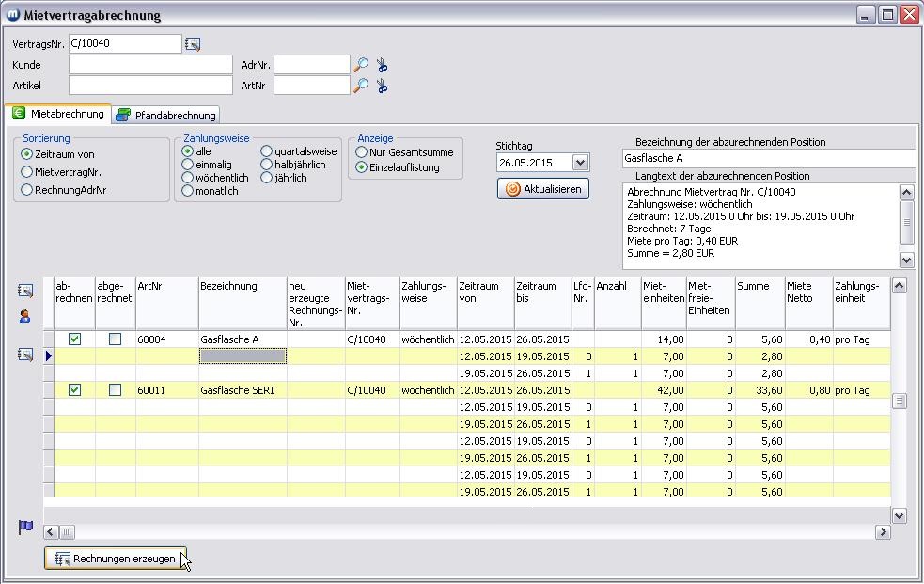
Task: Uncheck abrechnen for Gasflasche A
Action: coord(75,339)
